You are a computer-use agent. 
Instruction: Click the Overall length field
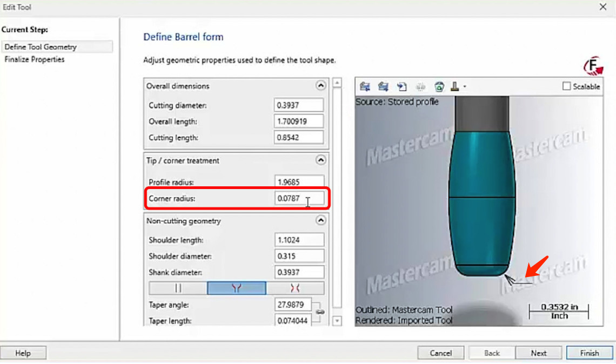pos(299,122)
